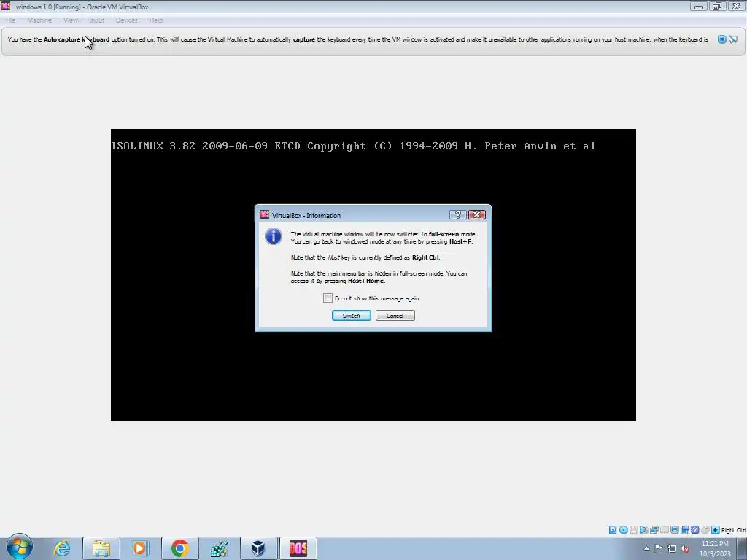Tick the 'Do not show this message again' checkbox
747x560 pixels.
click(x=328, y=298)
